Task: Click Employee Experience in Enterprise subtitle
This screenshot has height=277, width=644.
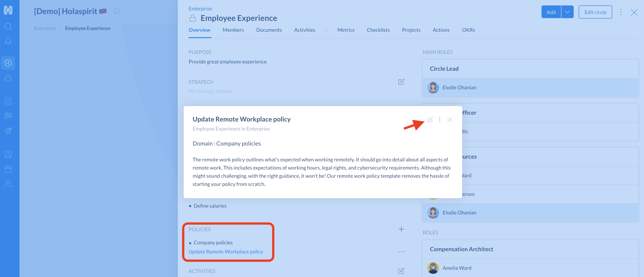Action: coord(231,129)
